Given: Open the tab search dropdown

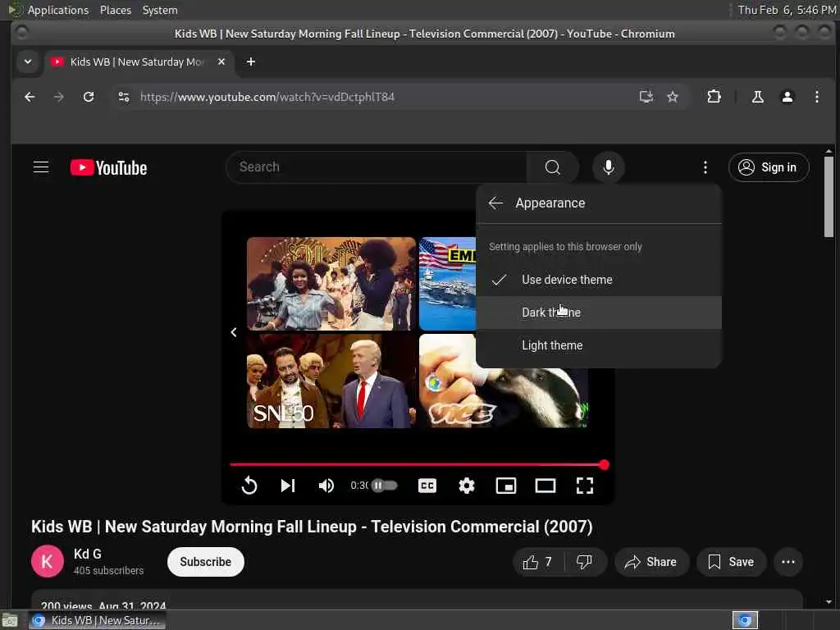Looking at the screenshot, I should click(x=28, y=62).
